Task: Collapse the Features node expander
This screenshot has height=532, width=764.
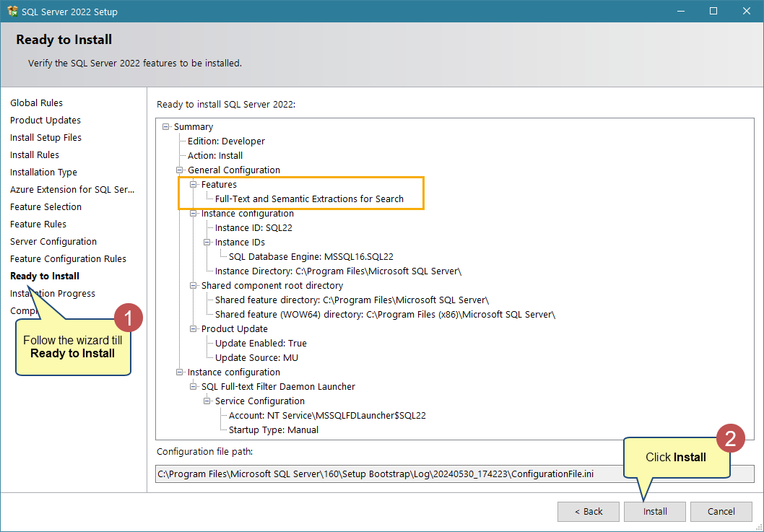Action: tap(194, 185)
